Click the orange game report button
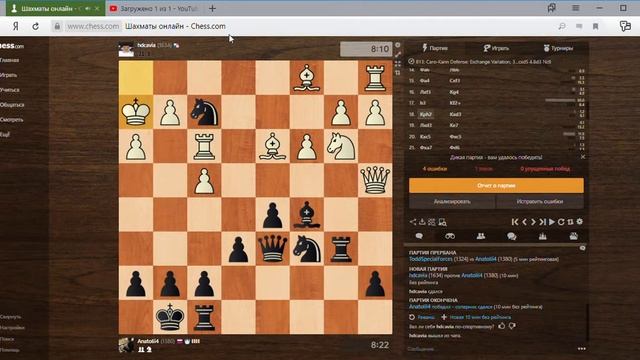Viewport: 640px width, 360px height. 496,185
